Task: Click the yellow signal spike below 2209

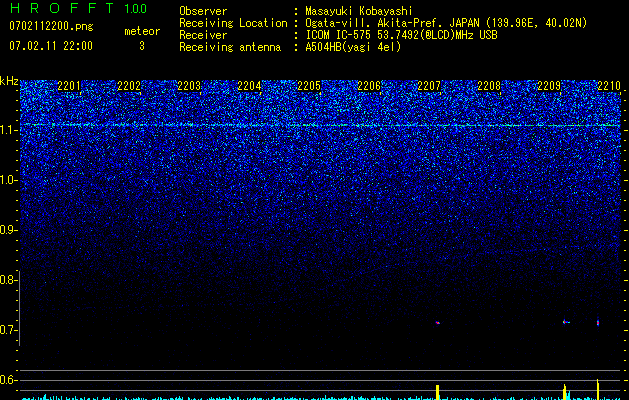Action: (x=565, y=392)
